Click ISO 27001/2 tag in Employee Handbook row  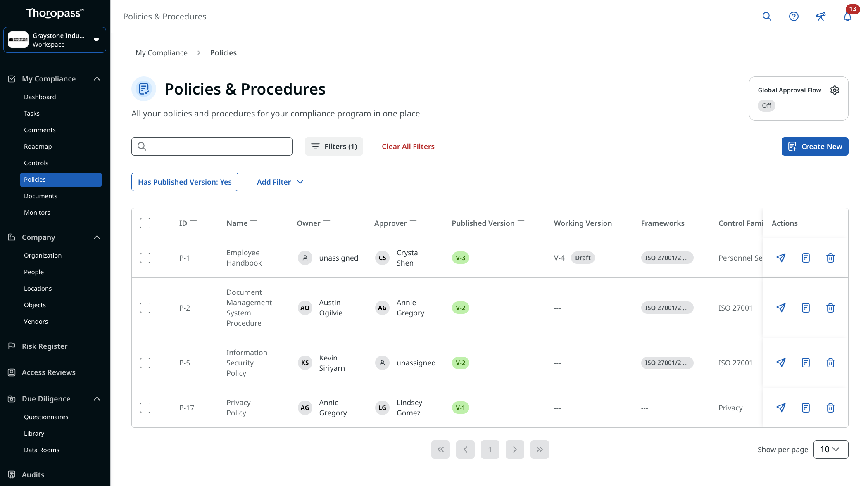point(667,258)
